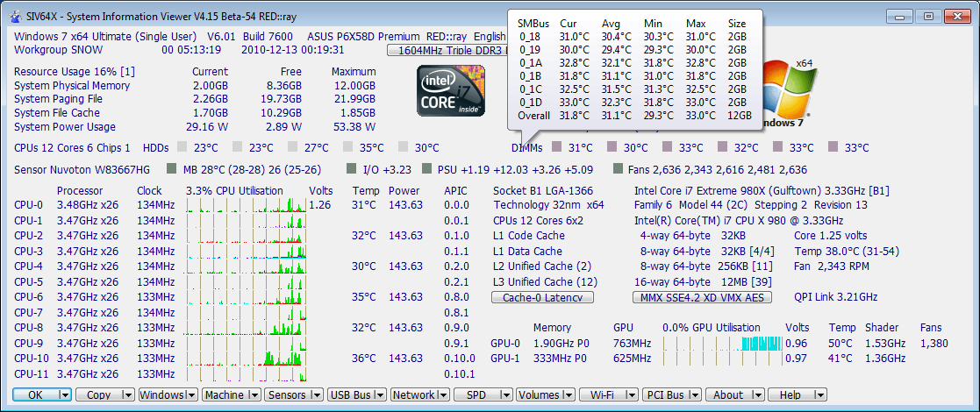Click the GPU-1 row label
The width and height of the screenshot is (980, 412).
tap(505, 359)
